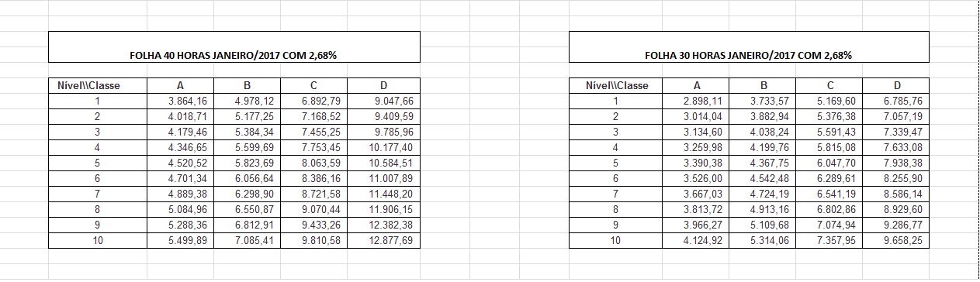Image resolution: width=980 pixels, height=282 pixels.
Task: Select the FOLHA 30 HORAS JANEIRO/2017 title cell
Action: pos(749,46)
